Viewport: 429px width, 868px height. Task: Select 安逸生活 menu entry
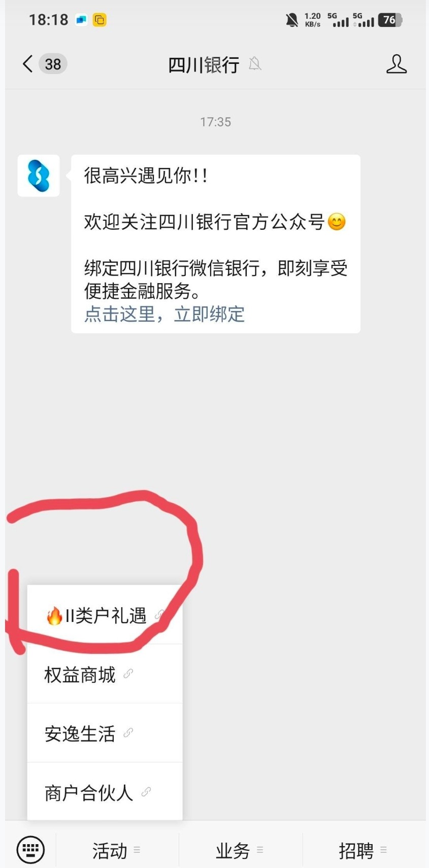(x=105, y=733)
